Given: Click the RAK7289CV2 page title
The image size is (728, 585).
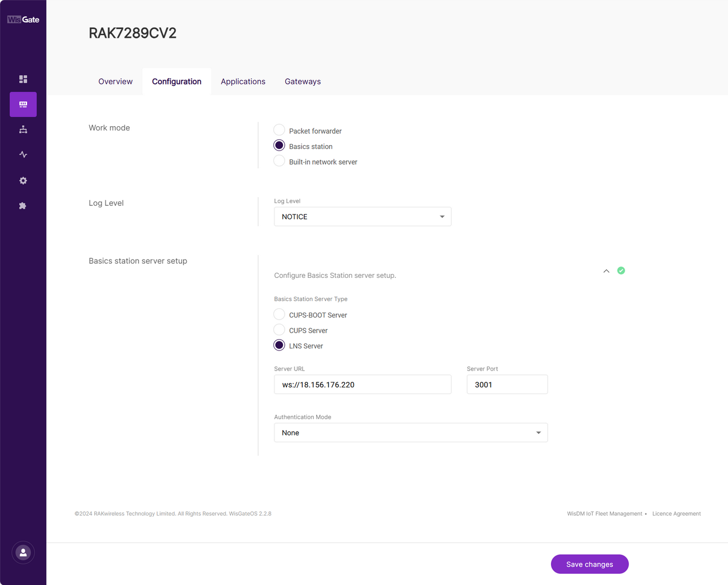Looking at the screenshot, I should pyautogui.click(x=133, y=33).
